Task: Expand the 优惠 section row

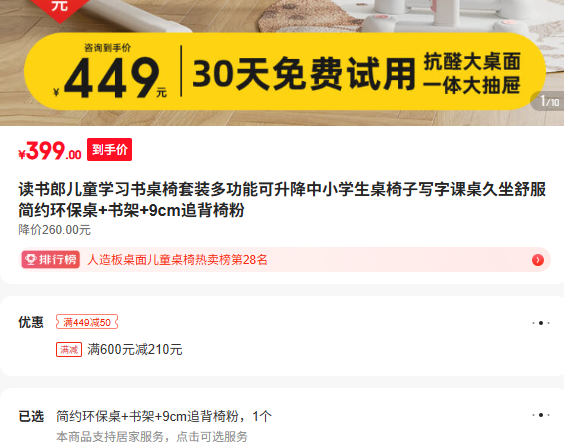Action: [x=282, y=336]
